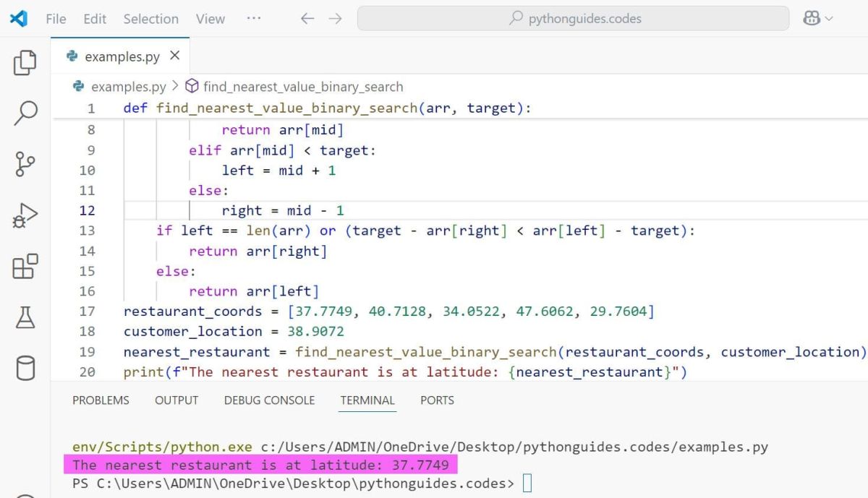Click the pythonguides.codes command search box
The width and height of the screenshot is (868, 498).
pos(573,19)
